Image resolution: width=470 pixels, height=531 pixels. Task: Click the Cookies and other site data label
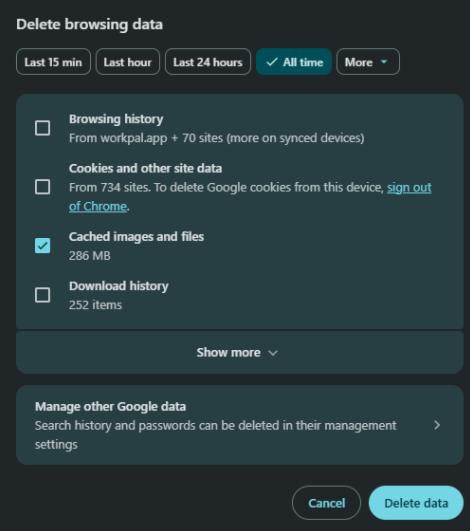pos(146,169)
